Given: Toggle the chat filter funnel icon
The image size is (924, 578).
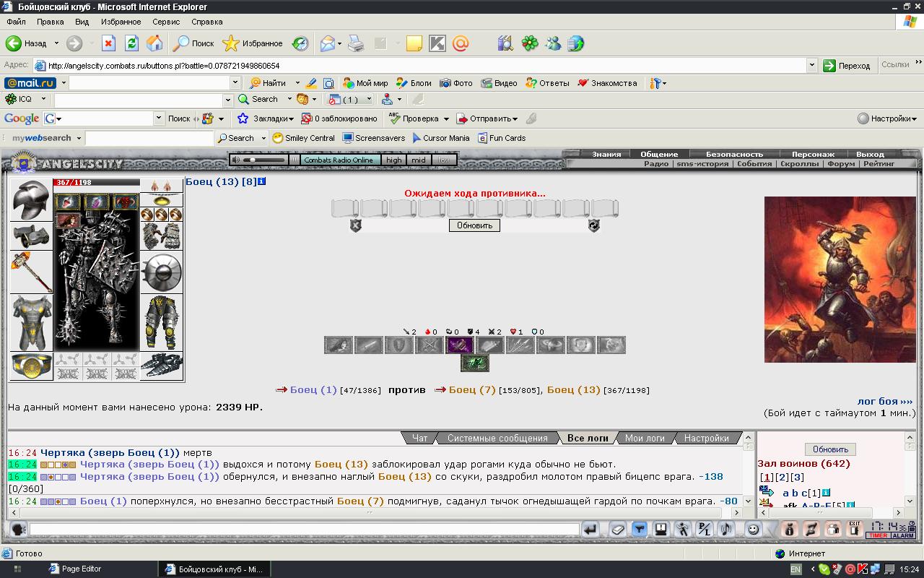Looking at the screenshot, I should (x=639, y=530).
